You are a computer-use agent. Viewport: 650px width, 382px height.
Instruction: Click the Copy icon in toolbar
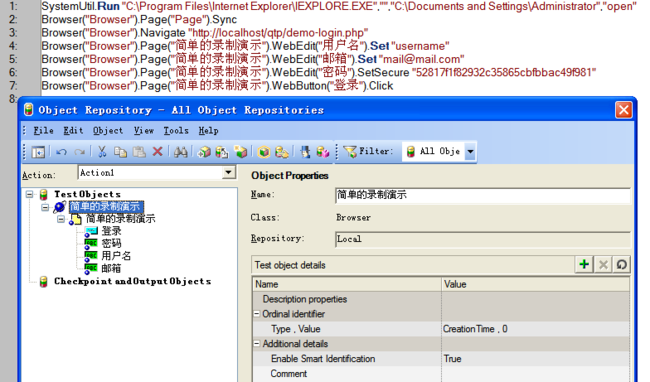pyautogui.click(x=120, y=152)
